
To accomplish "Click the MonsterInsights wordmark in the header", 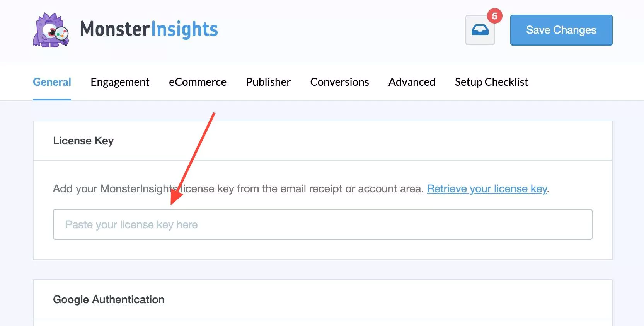I will 149,29.
